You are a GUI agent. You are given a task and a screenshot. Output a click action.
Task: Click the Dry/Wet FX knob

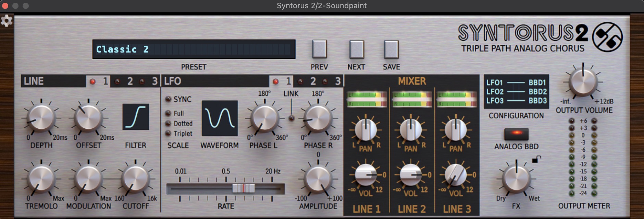[x=516, y=178]
